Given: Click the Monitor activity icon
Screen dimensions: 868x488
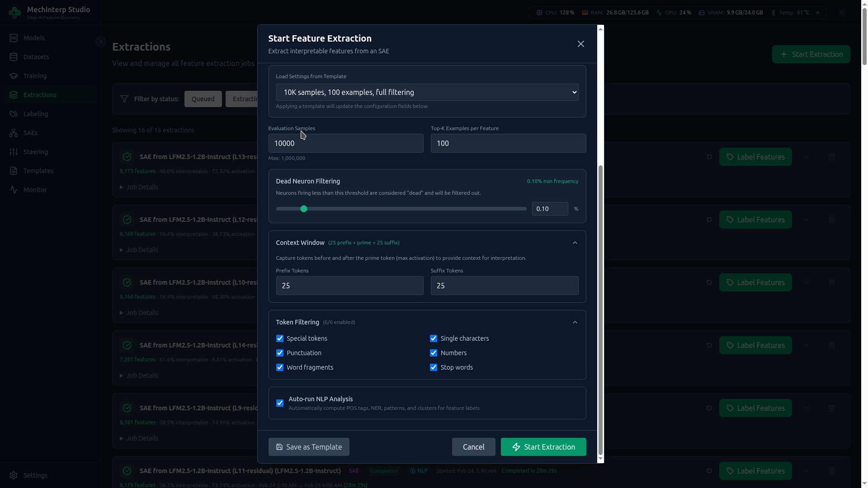Looking at the screenshot, I should point(14,190).
